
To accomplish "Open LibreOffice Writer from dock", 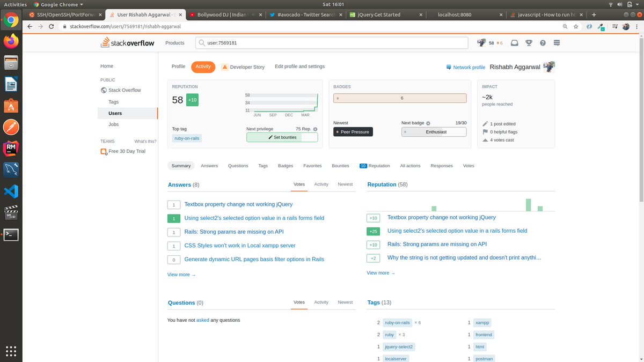I will [11, 84].
